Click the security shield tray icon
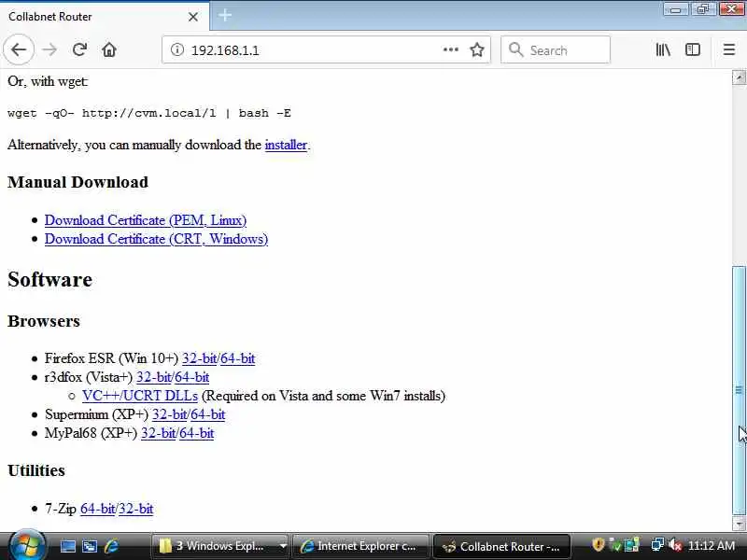This screenshot has height=560, width=747. [x=599, y=545]
